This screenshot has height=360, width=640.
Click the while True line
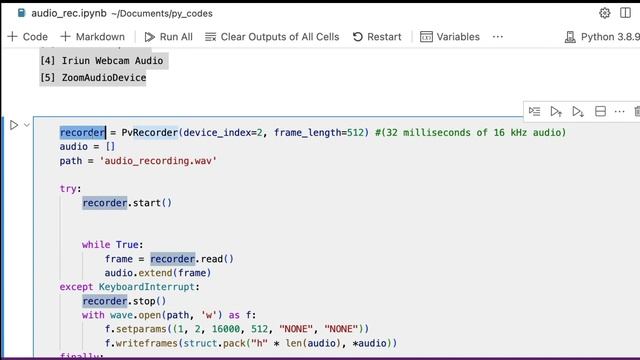coord(113,244)
